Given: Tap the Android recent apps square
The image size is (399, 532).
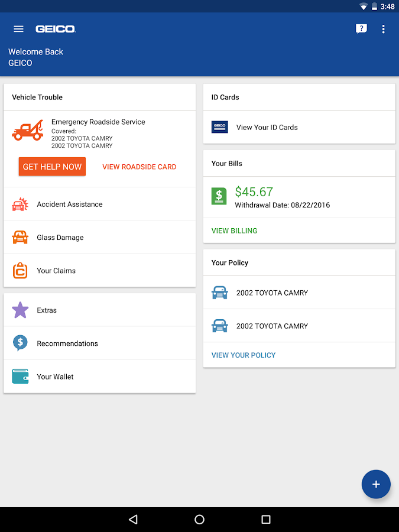Looking at the screenshot, I should (x=266, y=519).
